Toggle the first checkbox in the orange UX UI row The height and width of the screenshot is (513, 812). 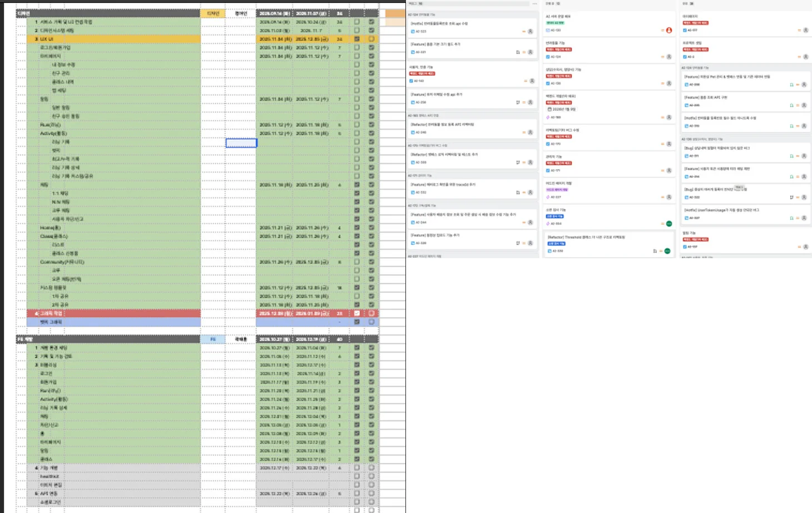coord(357,39)
